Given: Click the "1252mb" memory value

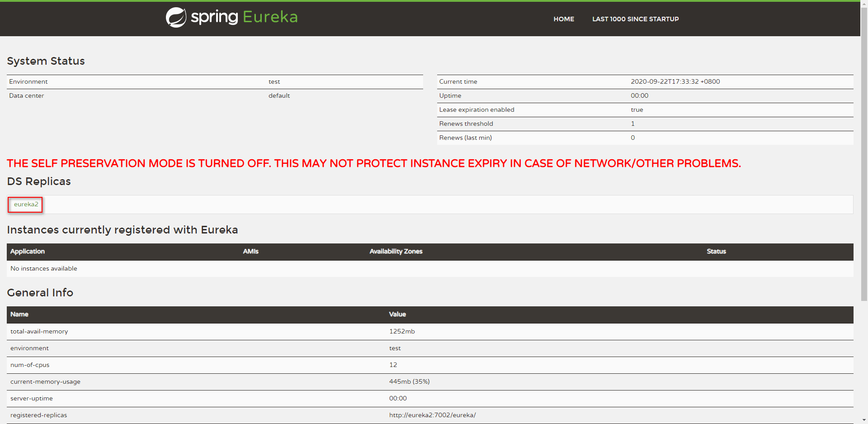Looking at the screenshot, I should tap(402, 332).
